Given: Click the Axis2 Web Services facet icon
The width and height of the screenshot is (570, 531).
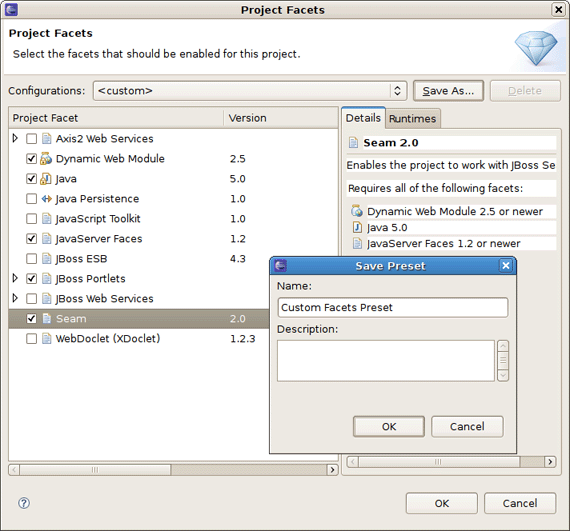Looking at the screenshot, I should (47, 138).
